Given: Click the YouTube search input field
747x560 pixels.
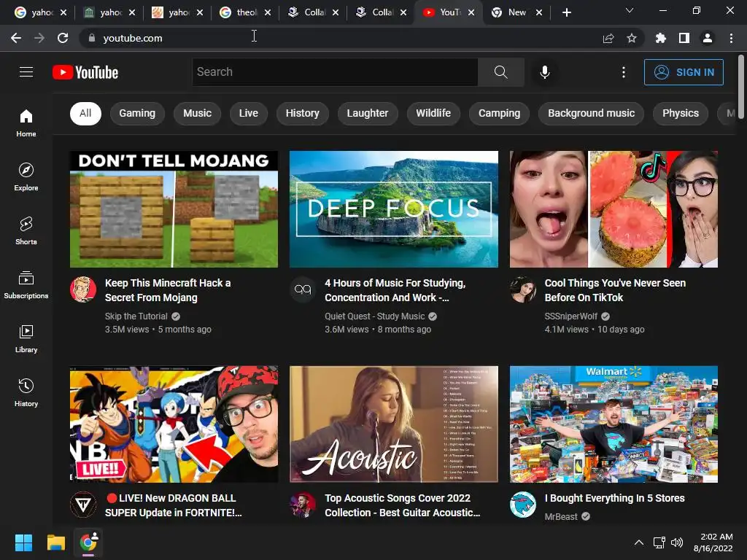Looking at the screenshot, I should pos(335,72).
